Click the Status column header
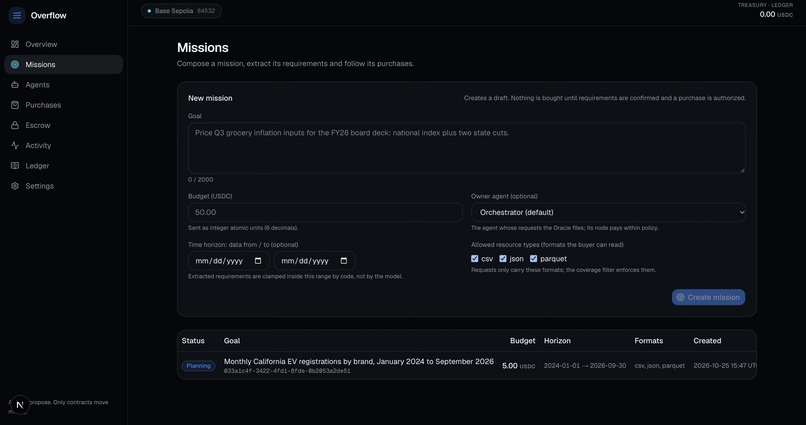The height and width of the screenshot is (425, 806). click(193, 341)
